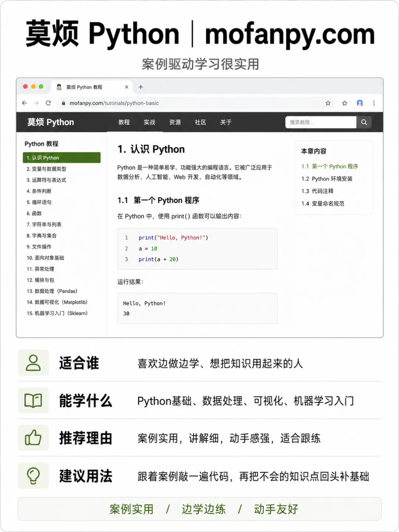Click code line print("Hello, Python!")

tap(173, 238)
